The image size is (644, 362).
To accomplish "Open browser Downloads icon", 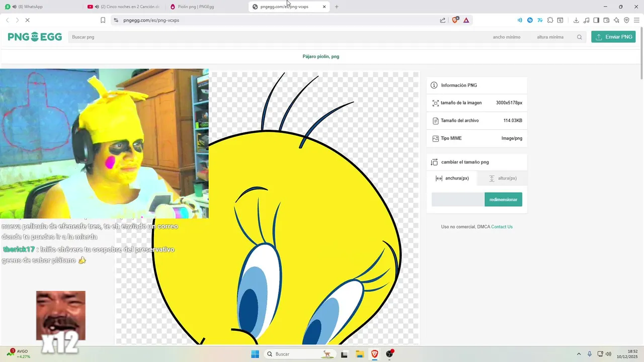I will pos(576,20).
